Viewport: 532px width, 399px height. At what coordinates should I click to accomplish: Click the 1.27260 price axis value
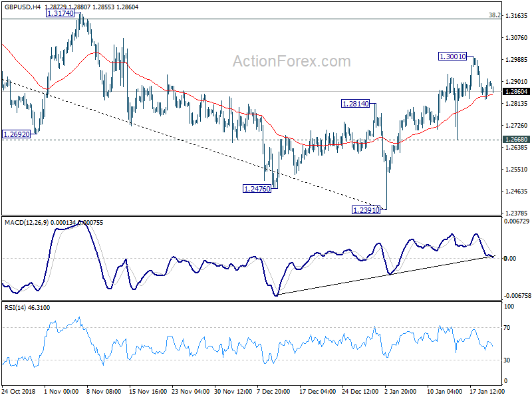coord(517,126)
